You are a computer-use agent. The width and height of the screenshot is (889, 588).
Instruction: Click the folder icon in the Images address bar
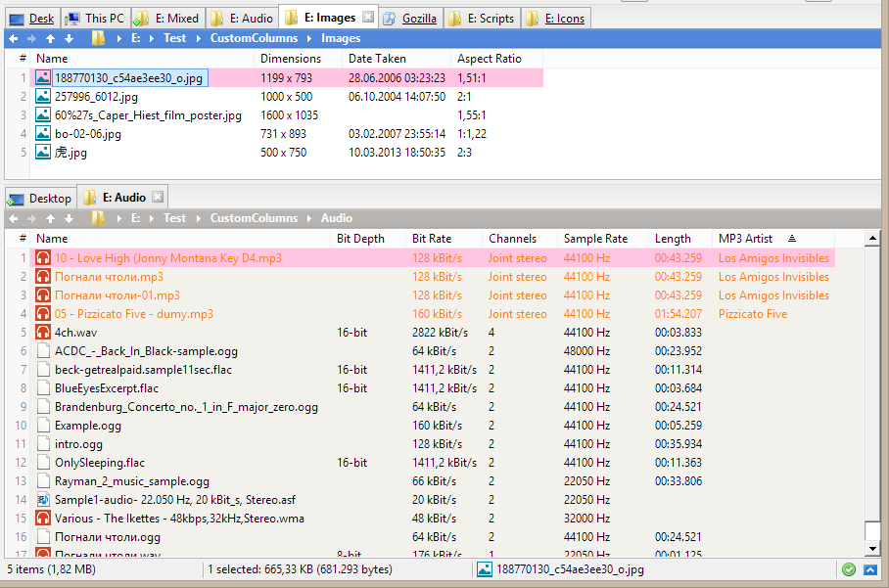click(98, 38)
